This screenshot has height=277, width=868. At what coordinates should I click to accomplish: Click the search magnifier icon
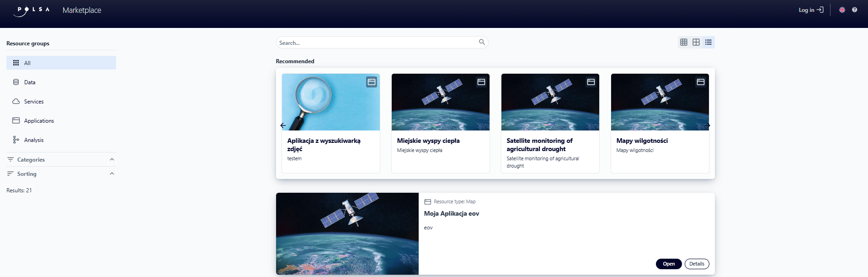[482, 42]
